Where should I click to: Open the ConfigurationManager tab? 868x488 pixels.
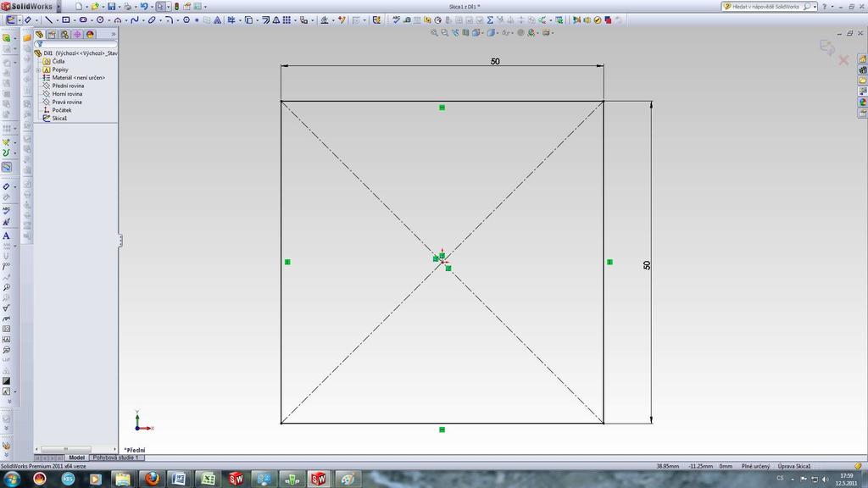[64, 34]
